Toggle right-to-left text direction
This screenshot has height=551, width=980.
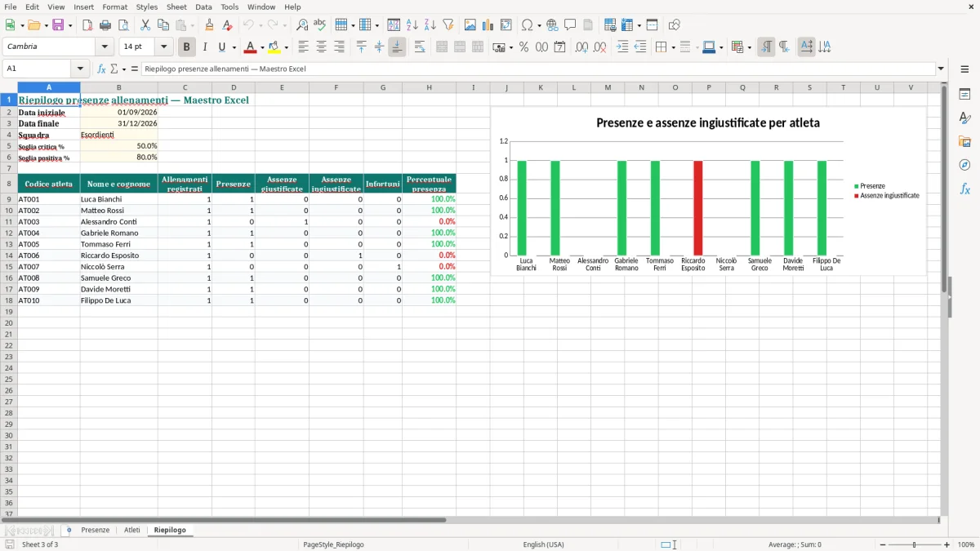pos(784,47)
